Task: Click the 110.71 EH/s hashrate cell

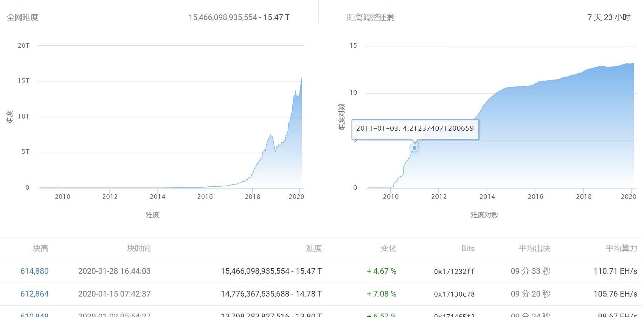Action: pos(615,271)
